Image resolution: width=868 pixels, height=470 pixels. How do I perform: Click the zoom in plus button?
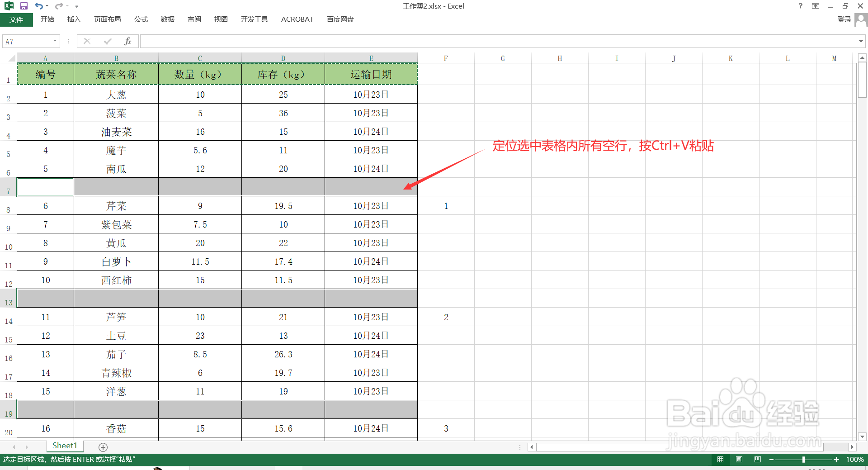836,459
